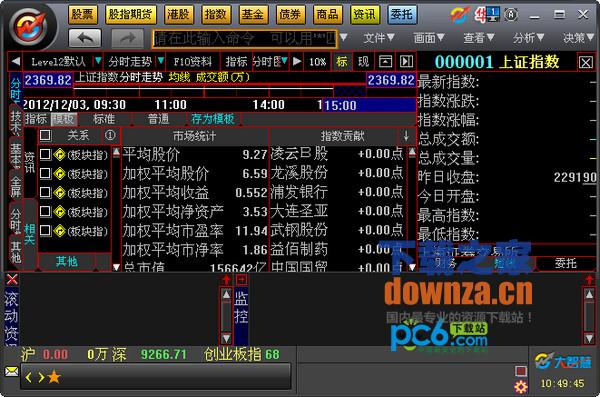Click scroll-down arrow of 市场统计 list

coord(116,267)
